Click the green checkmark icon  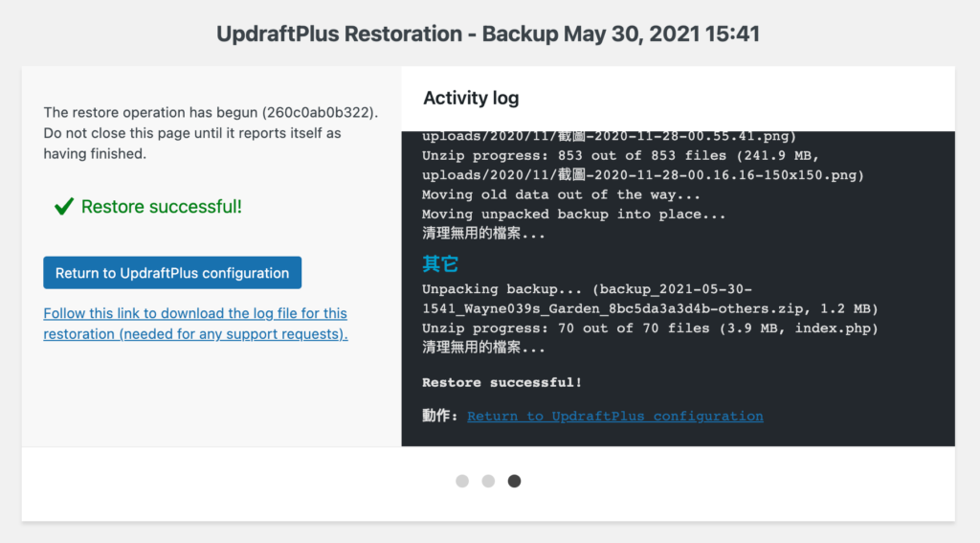click(64, 207)
